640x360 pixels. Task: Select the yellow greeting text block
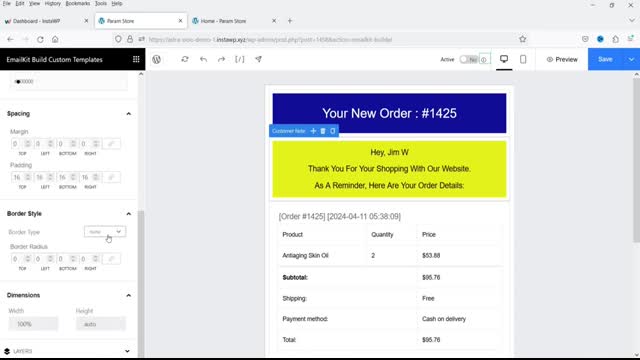(x=389, y=169)
